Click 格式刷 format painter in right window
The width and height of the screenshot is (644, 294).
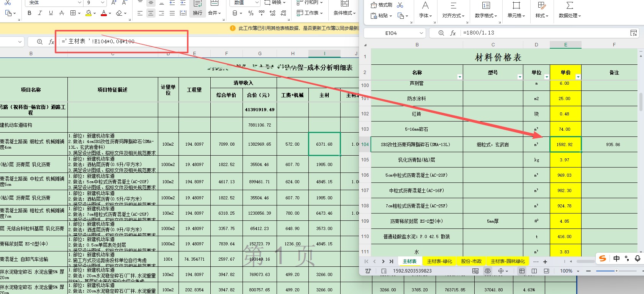click(x=381, y=5)
